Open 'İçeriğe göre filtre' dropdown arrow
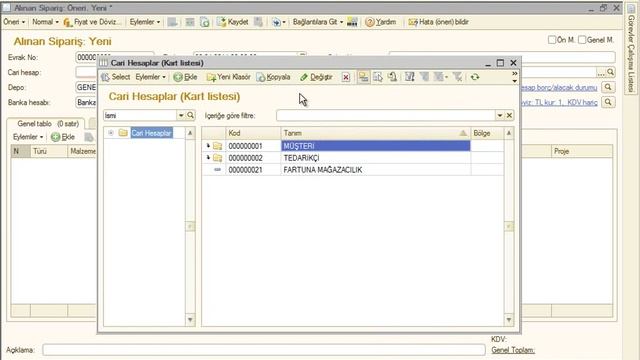This screenshot has width=640, height=360. [500, 116]
